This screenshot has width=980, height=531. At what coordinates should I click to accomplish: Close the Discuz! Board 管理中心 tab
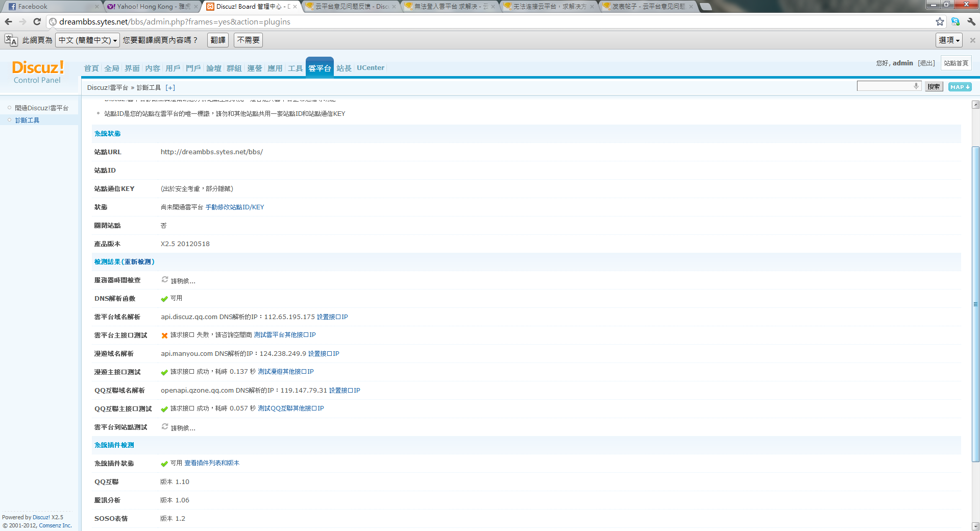pos(295,7)
